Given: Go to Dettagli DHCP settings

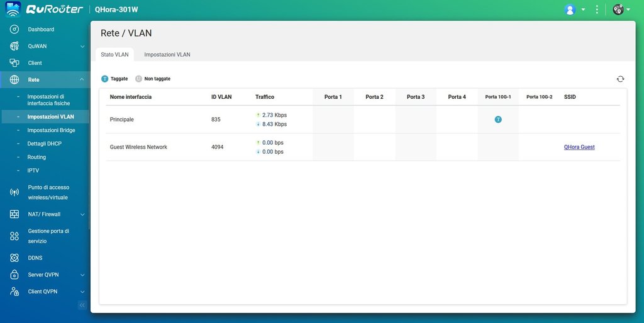Looking at the screenshot, I should coord(44,144).
